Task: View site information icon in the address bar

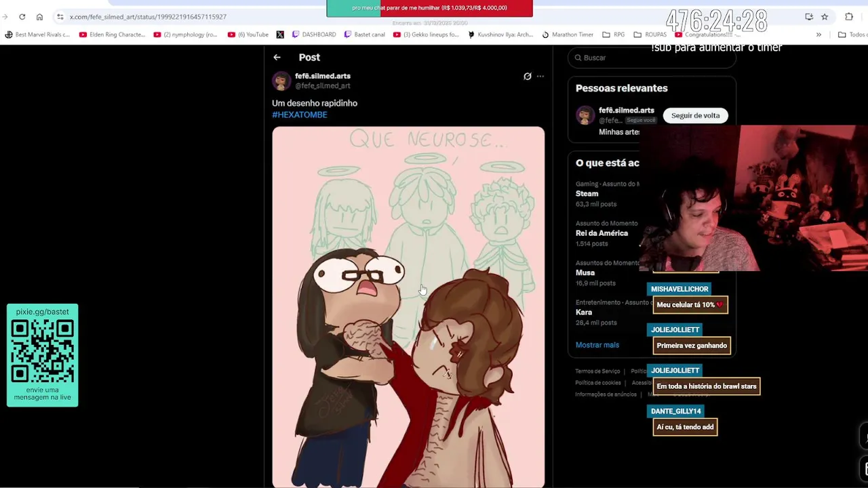Action: tap(60, 17)
